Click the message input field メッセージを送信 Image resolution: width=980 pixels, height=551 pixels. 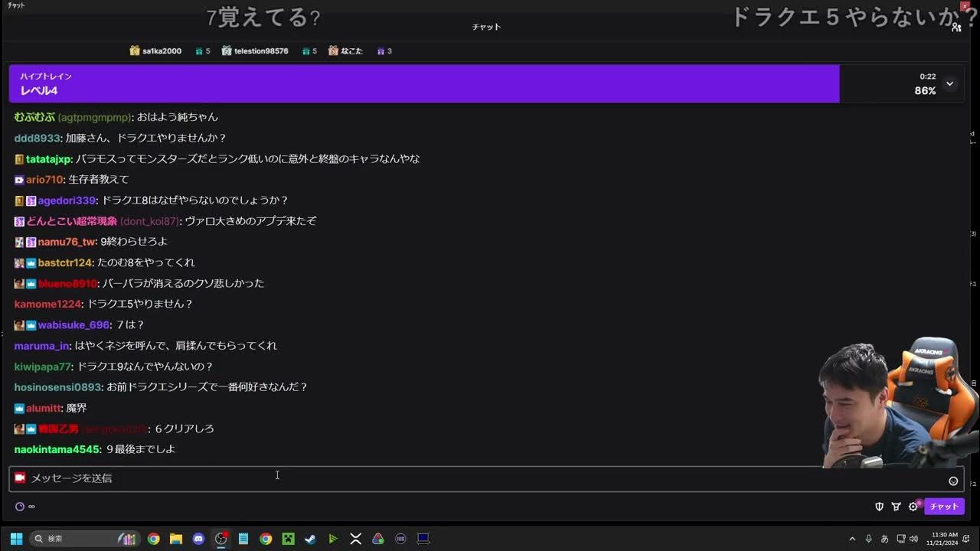click(x=486, y=478)
